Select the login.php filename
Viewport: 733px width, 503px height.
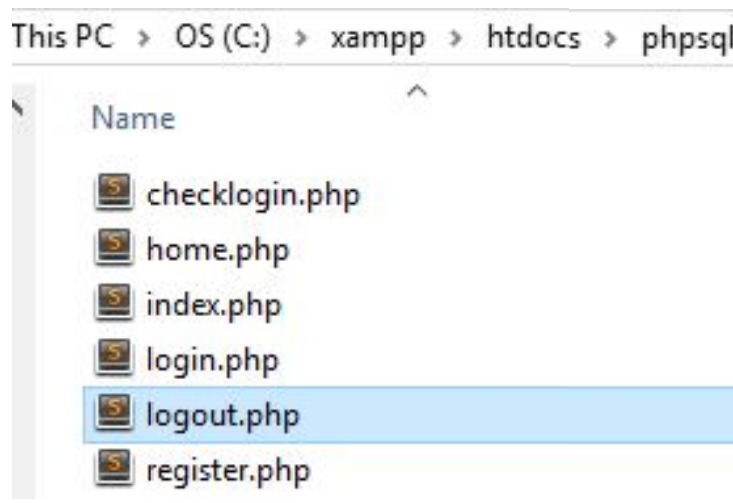click(212, 359)
